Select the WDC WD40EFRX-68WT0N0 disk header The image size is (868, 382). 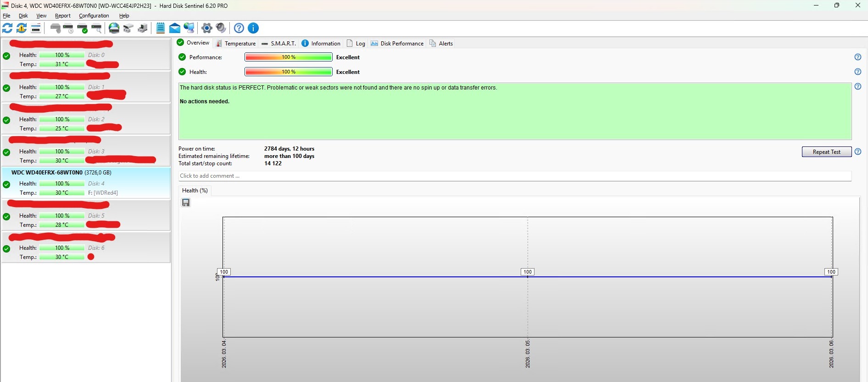pyautogui.click(x=61, y=173)
